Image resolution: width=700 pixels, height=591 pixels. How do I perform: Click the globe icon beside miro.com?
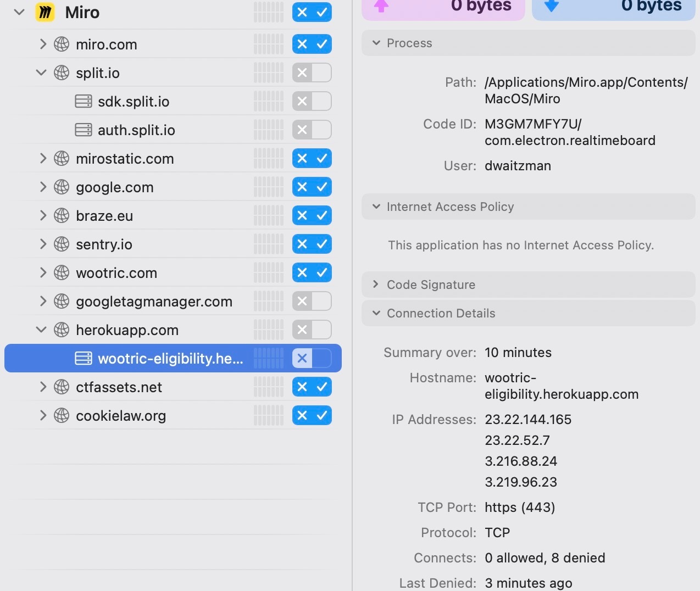tap(62, 44)
